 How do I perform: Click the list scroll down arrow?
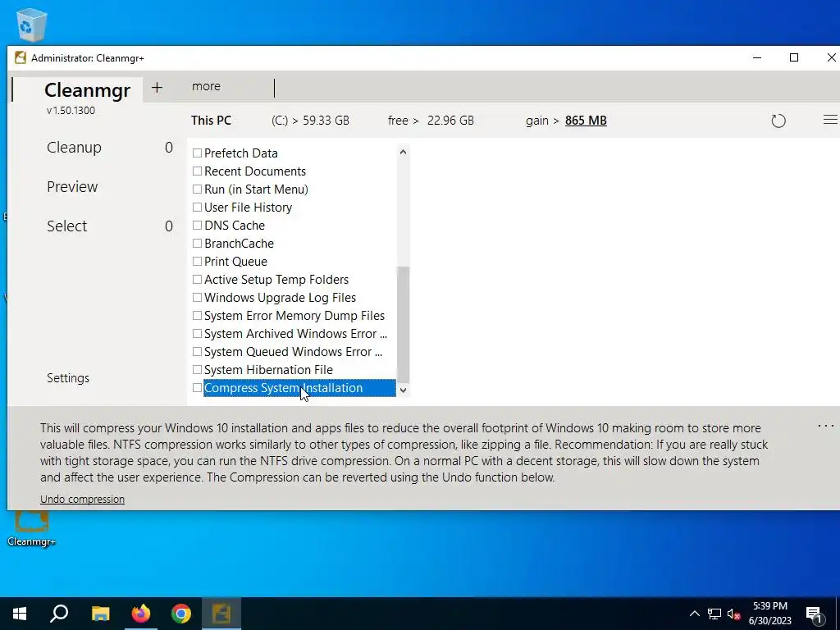(x=403, y=390)
